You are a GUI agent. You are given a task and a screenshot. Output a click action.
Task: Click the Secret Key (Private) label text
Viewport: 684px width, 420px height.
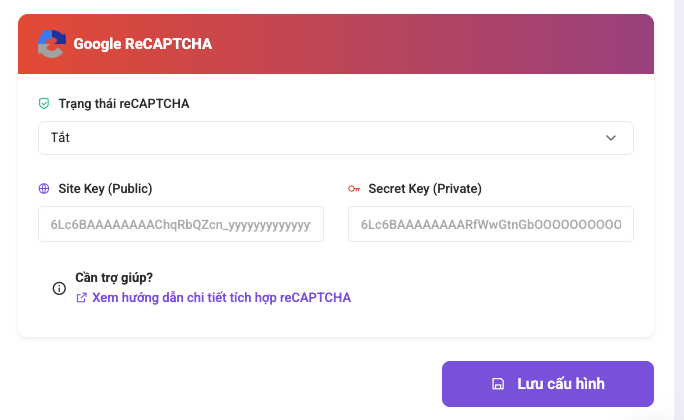click(x=425, y=188)
